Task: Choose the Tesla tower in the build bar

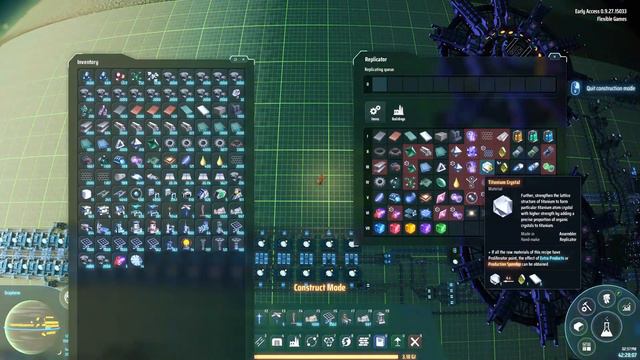Action: (x=260, y=318)
